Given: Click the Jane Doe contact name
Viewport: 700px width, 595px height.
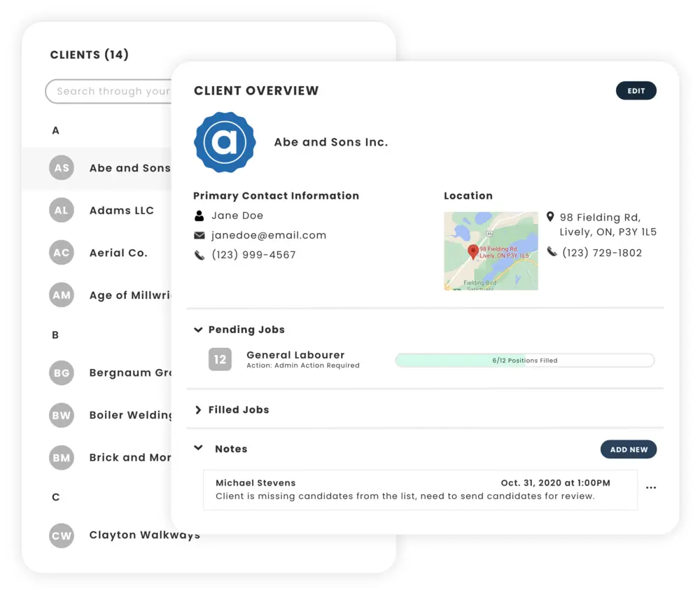Looking at the screenshot, I should [x=237, y=216].
